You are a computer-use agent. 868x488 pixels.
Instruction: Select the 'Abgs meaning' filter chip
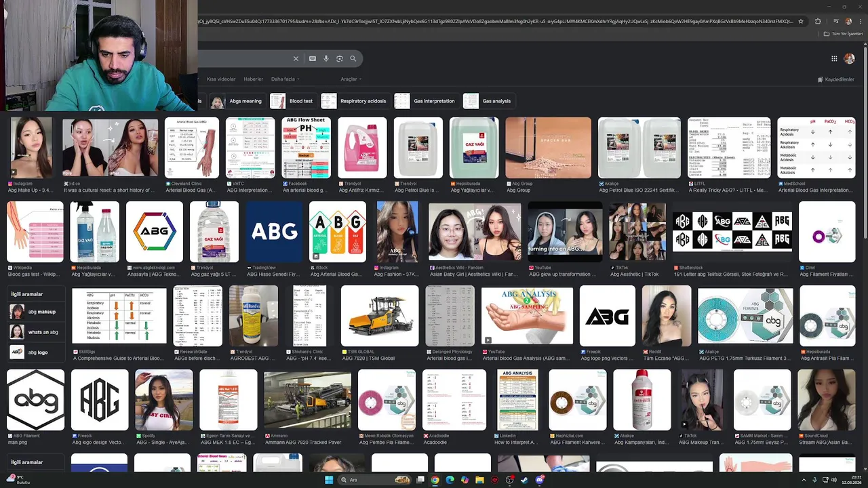(x=237, y=101)
